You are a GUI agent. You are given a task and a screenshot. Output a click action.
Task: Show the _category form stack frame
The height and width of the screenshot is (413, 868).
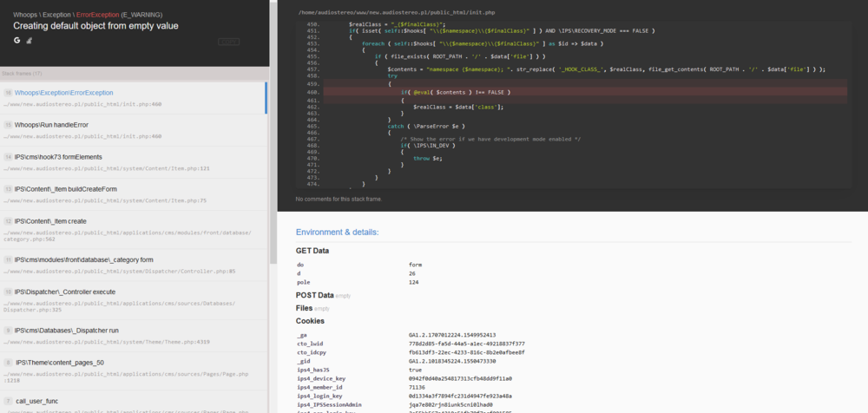[x=83, y=259]
